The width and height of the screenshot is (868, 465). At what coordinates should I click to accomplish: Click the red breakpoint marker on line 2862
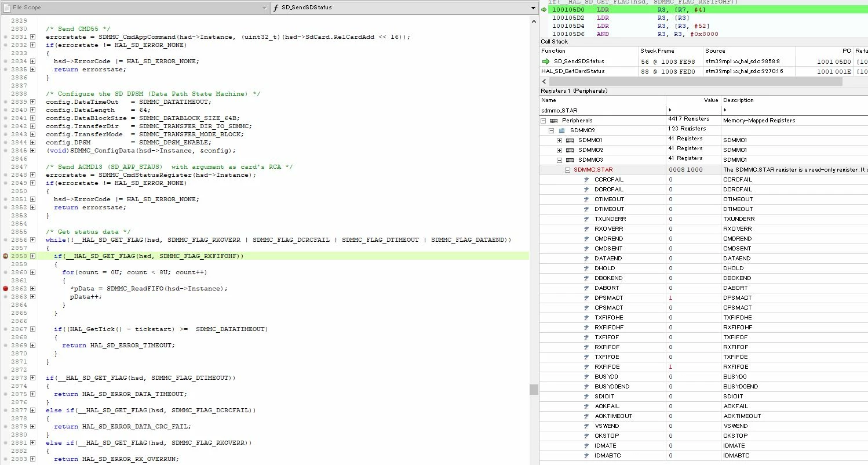tap(6, 288)
